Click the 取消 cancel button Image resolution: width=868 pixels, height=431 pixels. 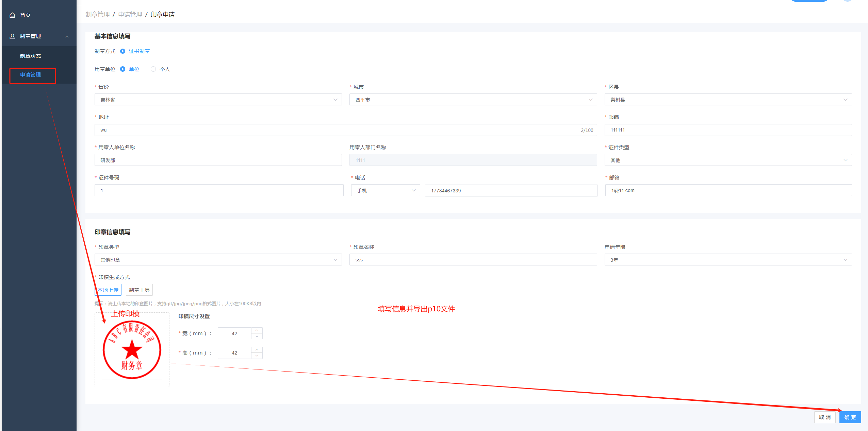pos(824,417)
